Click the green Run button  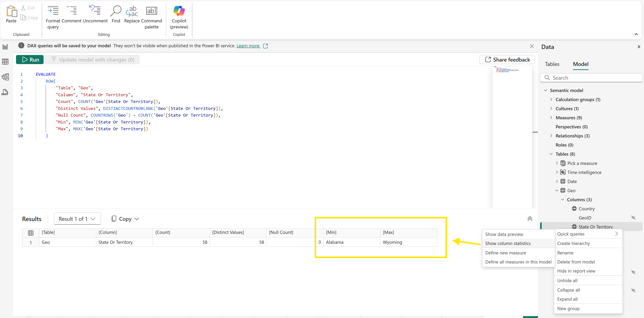[x=30, y=60]
